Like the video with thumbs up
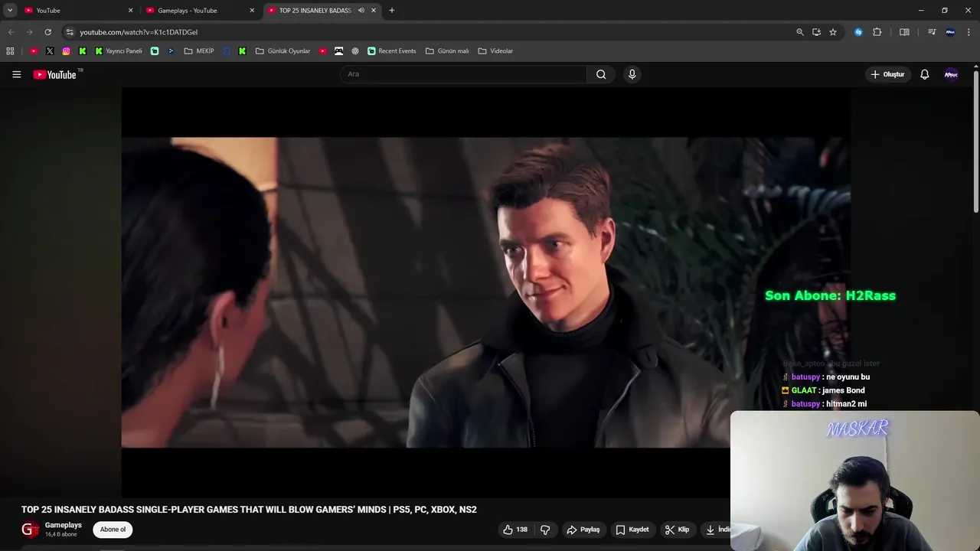Image resolution: width=980 pixels, height=551 pixels. pyautogui.click(x=515, y=530)
